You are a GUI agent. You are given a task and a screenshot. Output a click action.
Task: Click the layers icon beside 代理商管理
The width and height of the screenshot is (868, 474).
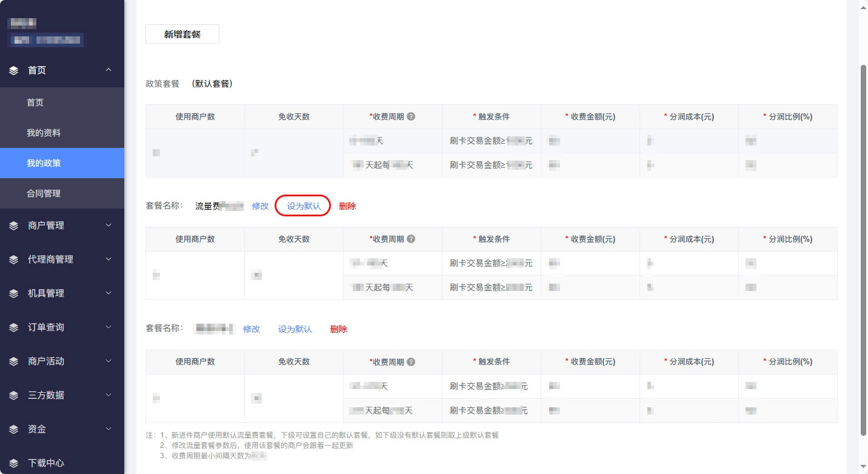tap(14, 259)
